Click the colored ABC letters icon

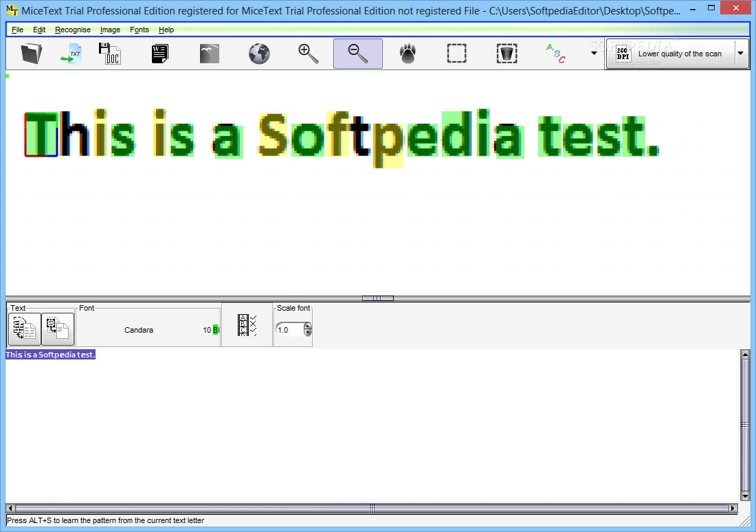point(555,54)
